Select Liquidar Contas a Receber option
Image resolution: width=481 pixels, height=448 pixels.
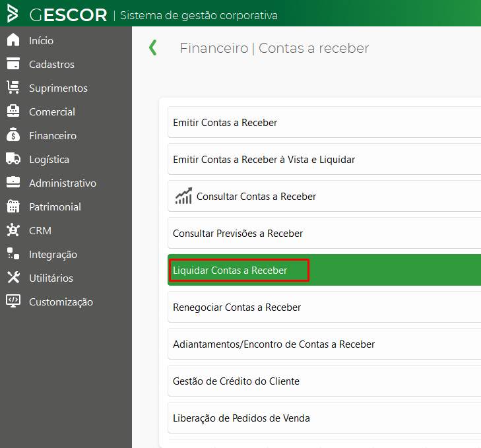coord(324,270)
